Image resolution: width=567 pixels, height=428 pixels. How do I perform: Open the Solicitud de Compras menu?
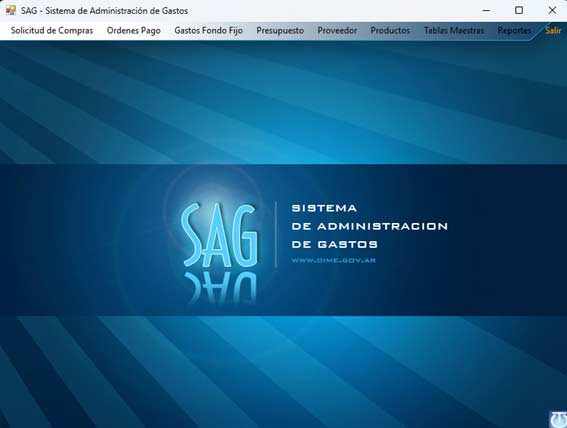(52, 31)
